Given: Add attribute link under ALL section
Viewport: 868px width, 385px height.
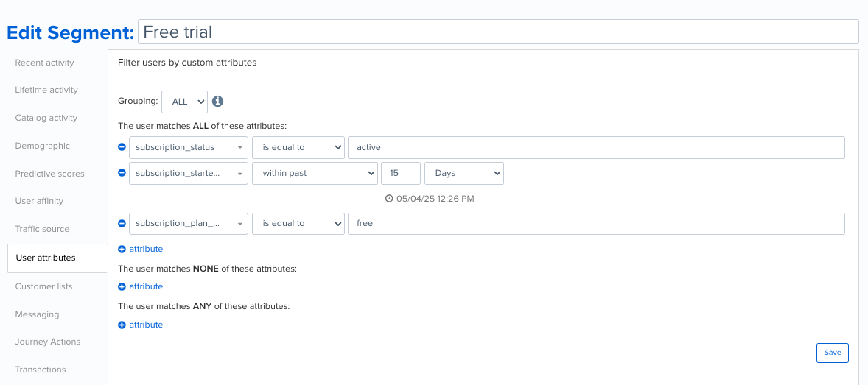Looking at the screenshot, I should pos(146,249).
